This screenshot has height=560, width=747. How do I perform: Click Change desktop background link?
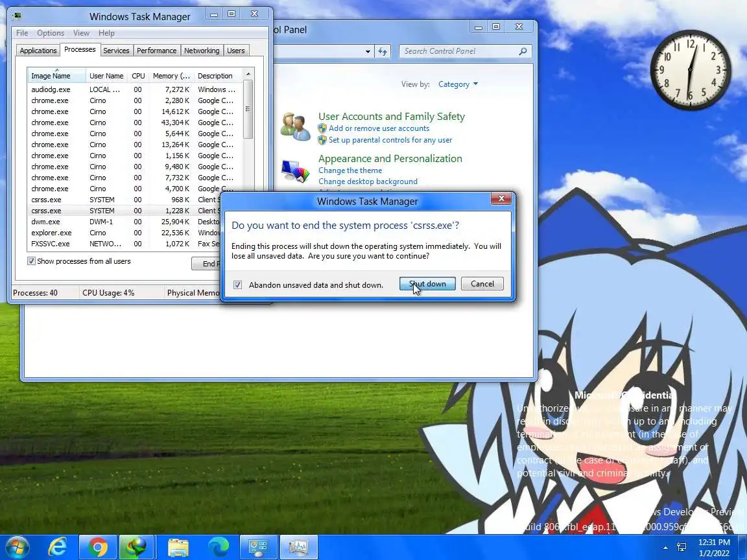[x=368, y=181]
